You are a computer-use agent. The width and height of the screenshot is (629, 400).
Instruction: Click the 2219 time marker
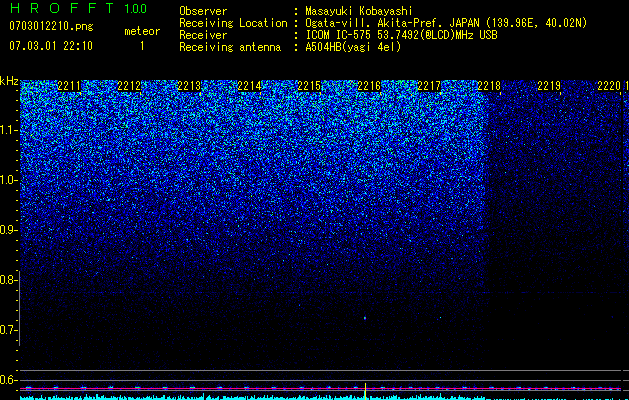[x=549, y=86]
